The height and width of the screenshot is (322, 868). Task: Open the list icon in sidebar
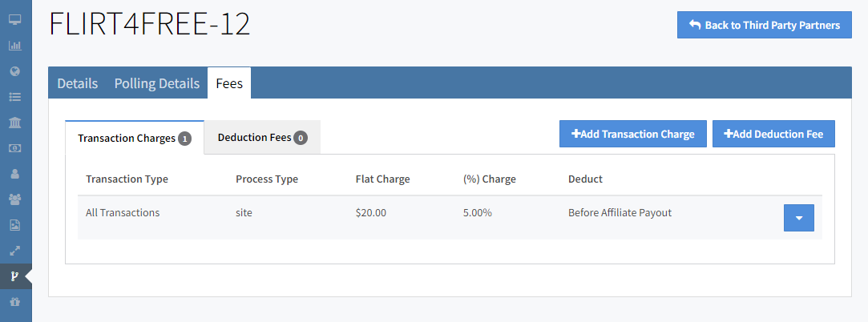14,96
